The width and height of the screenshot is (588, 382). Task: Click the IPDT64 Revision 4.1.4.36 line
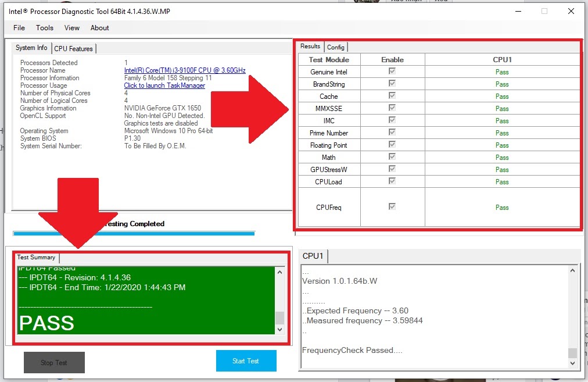[x=74, y=278]
